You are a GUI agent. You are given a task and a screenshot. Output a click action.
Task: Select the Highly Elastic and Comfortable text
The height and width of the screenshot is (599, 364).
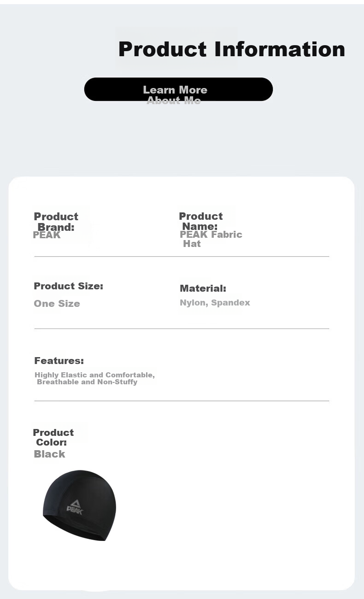[94, 375]
